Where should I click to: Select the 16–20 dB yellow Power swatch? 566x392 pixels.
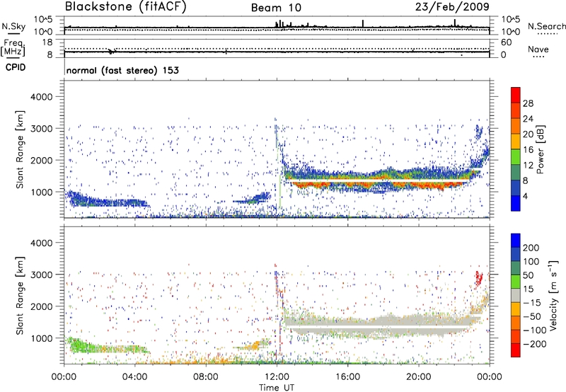516,142
